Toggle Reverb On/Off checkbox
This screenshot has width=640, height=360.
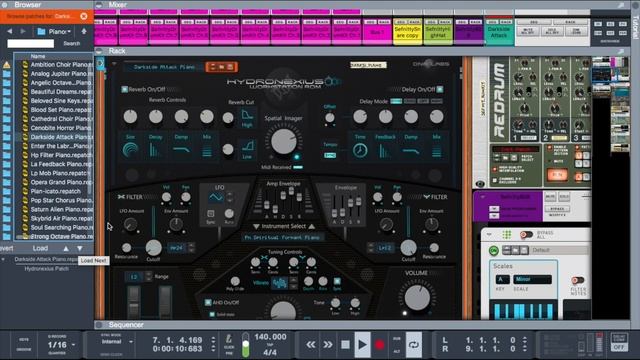point(124,89)
